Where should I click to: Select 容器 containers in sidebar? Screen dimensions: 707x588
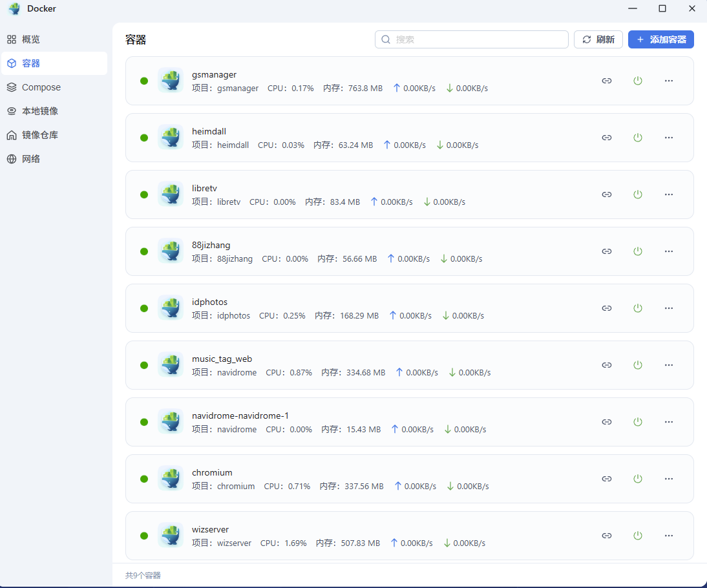54,63
